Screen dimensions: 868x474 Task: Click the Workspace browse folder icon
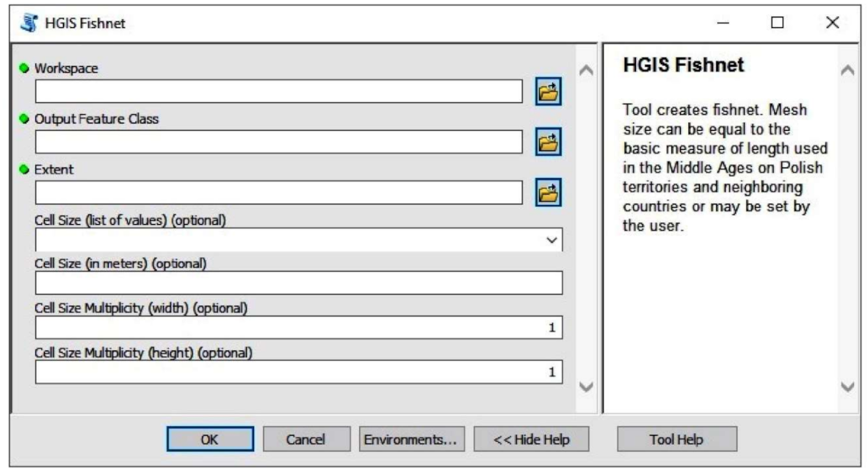[x=548, y=91]
